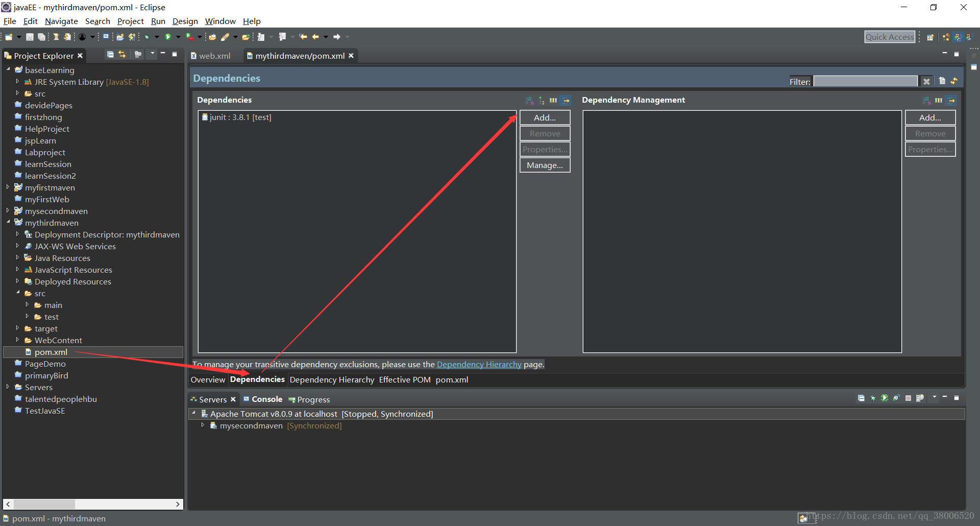Run the application with the green Run icon

(168, 36)
